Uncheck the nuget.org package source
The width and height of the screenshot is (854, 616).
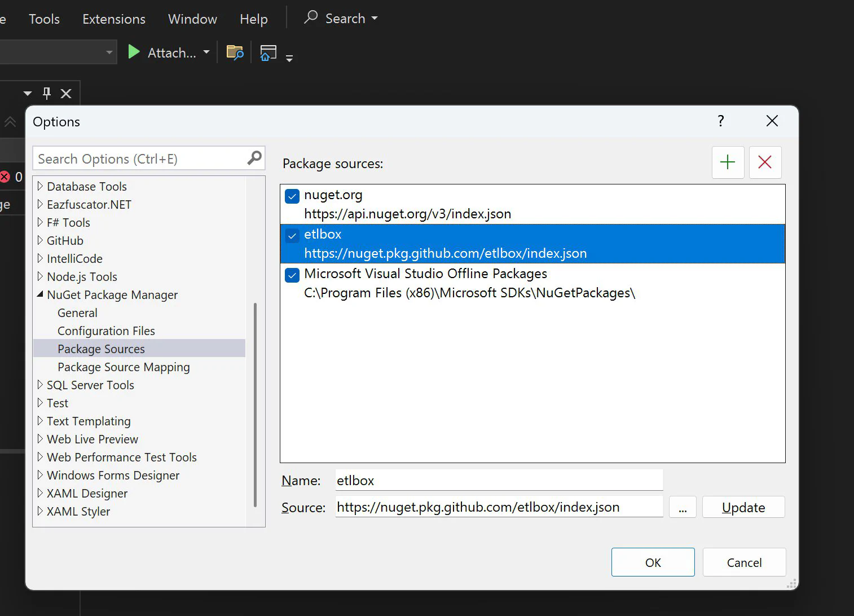coord(292,196)
